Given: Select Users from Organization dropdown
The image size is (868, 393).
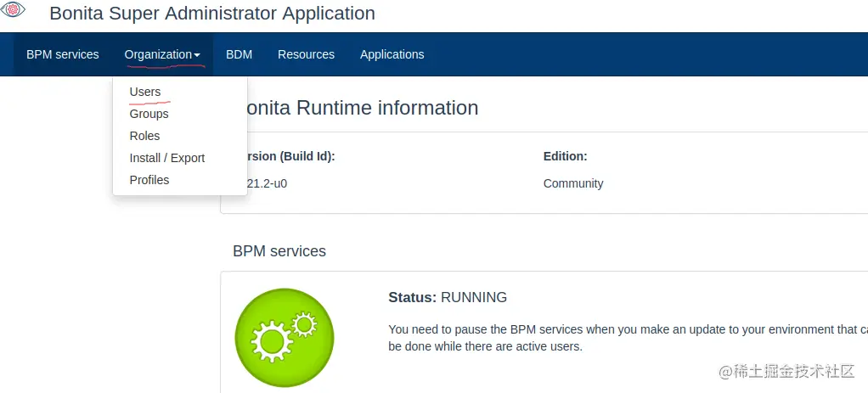Looking at the screenshot, I should (x=145, y=92).
